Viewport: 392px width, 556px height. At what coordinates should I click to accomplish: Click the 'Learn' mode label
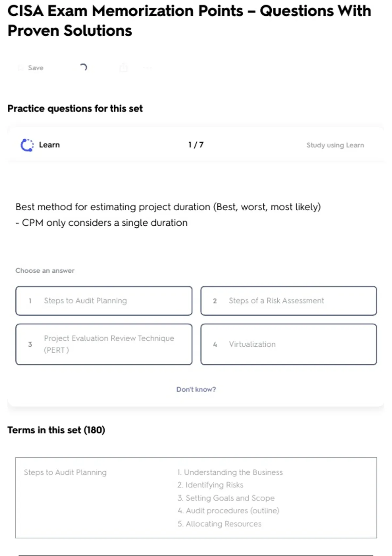49,145
